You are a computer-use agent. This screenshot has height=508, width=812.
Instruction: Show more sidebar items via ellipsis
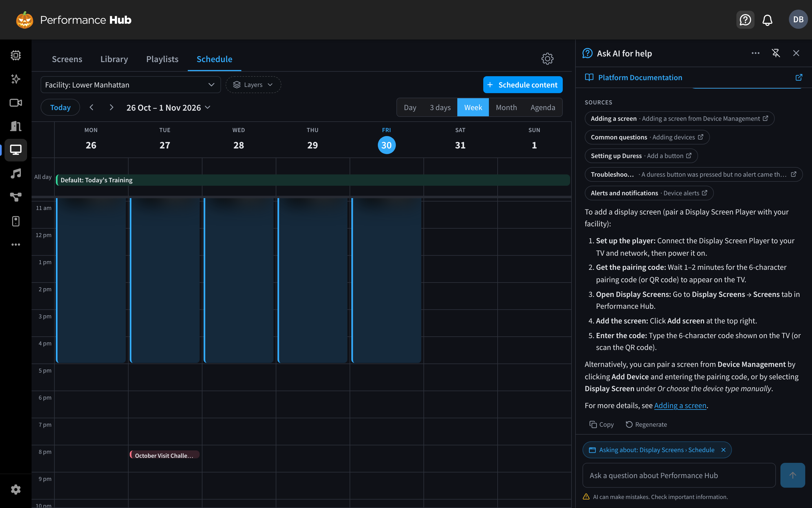coord(16,245)
